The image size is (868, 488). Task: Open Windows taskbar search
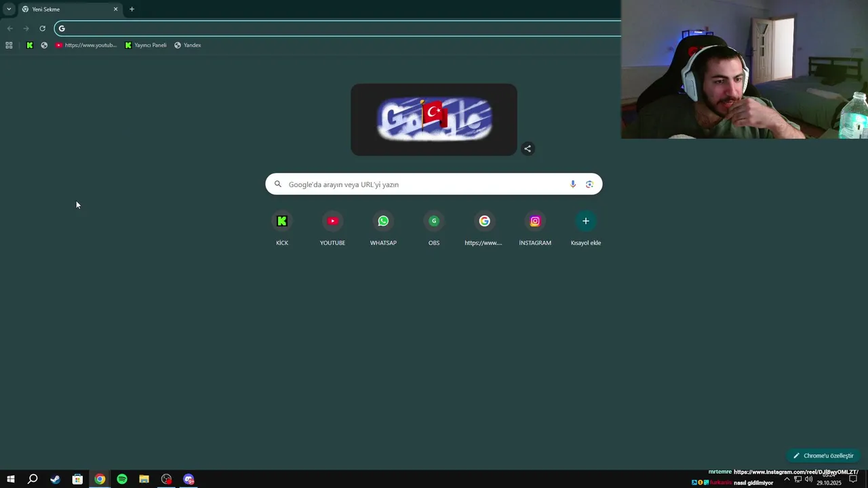pyautogui.click(x=33, y=479)
